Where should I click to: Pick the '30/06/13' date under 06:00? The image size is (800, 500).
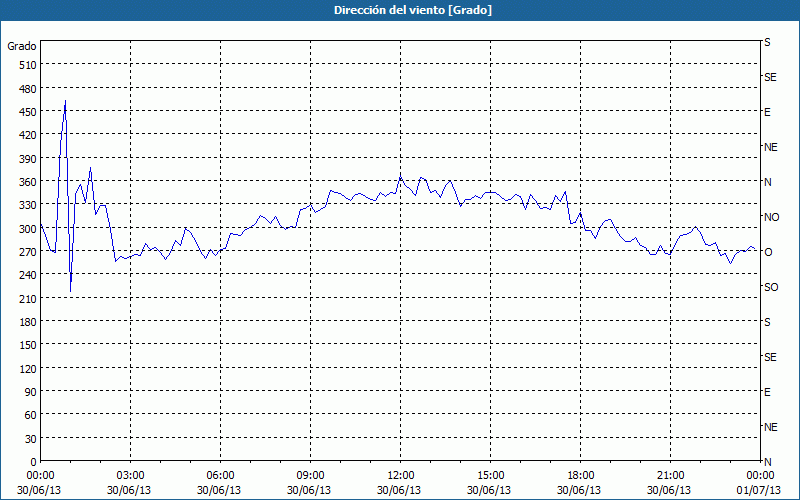[x=219, y=490]
